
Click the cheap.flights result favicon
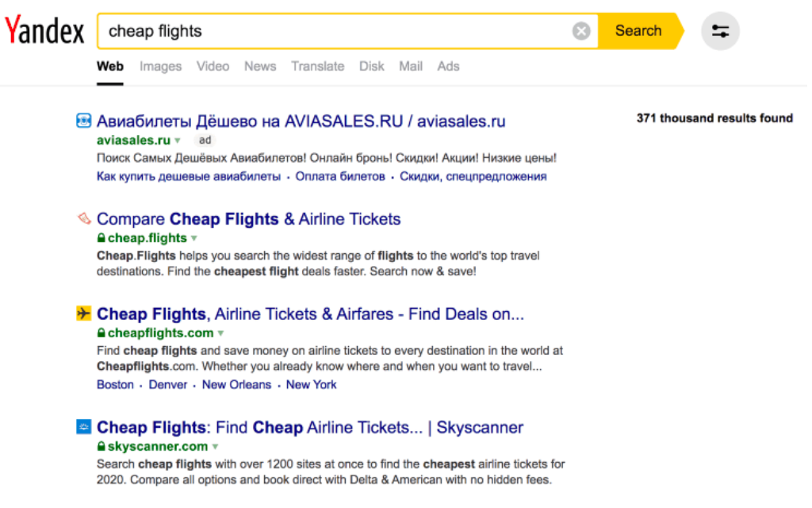pos(83,218)
